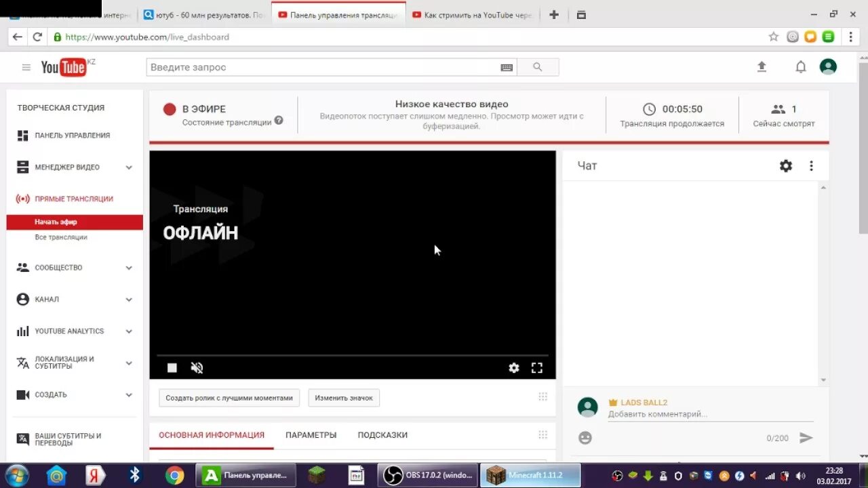
Task: Open Все трансляции link
Action: click(x=61, y=237)
